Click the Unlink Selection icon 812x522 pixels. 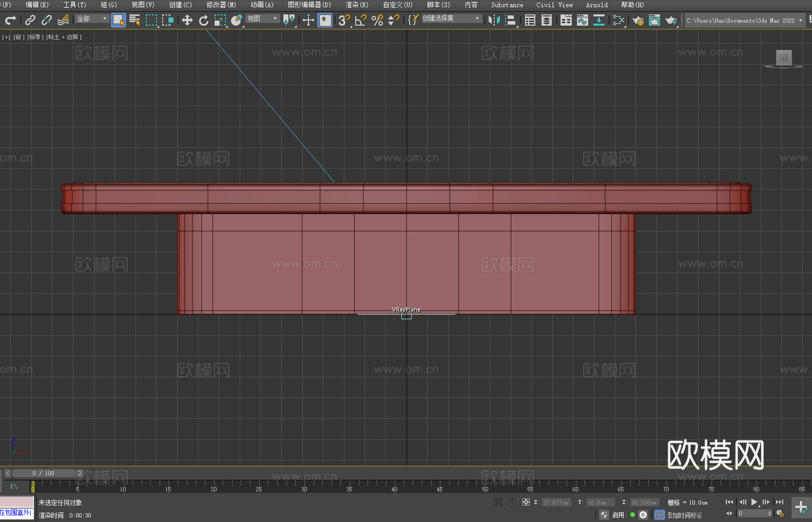pos(47,20)
